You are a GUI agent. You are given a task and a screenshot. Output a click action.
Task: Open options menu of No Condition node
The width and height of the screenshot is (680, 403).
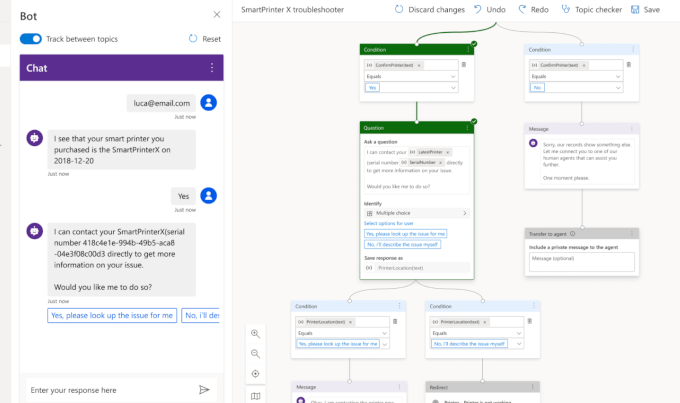633,49
